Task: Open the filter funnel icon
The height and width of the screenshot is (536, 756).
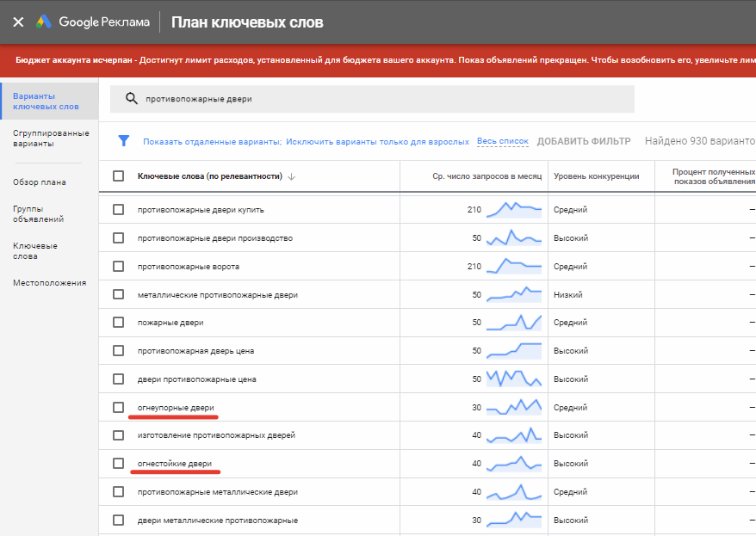Action: click(124, 140)
